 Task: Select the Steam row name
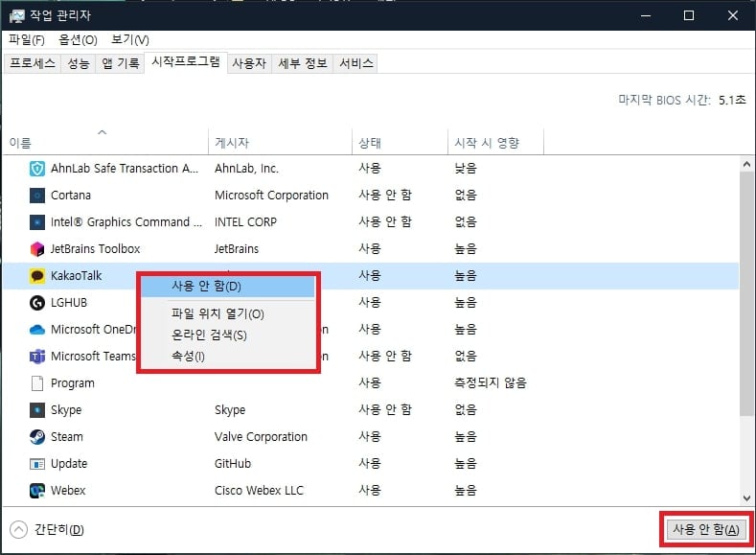[x=67, y=437]
